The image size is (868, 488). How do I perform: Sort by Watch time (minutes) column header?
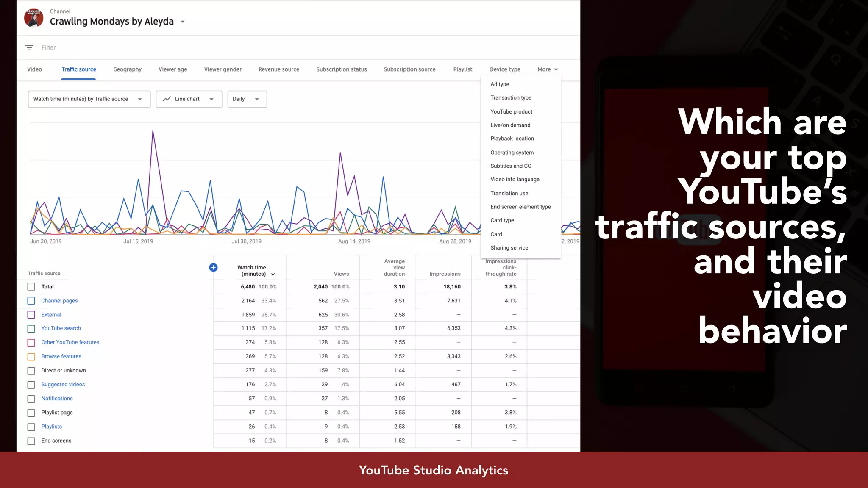251,271
